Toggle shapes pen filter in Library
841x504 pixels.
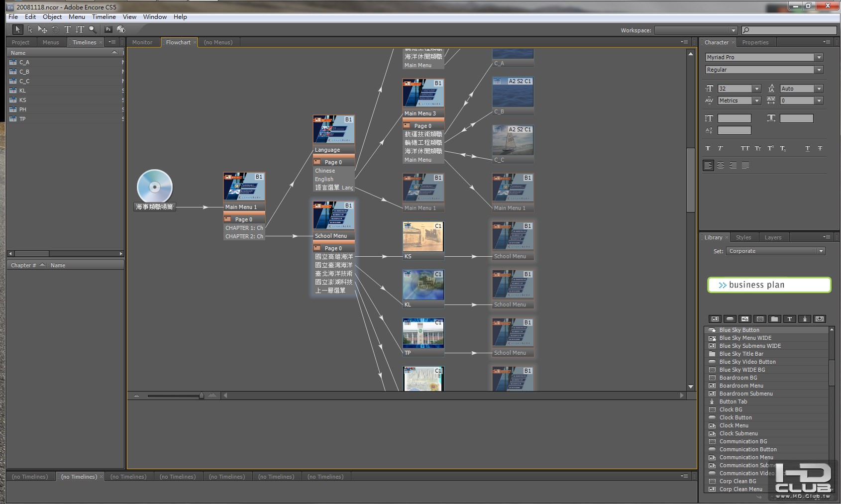[x=805, y=319]
